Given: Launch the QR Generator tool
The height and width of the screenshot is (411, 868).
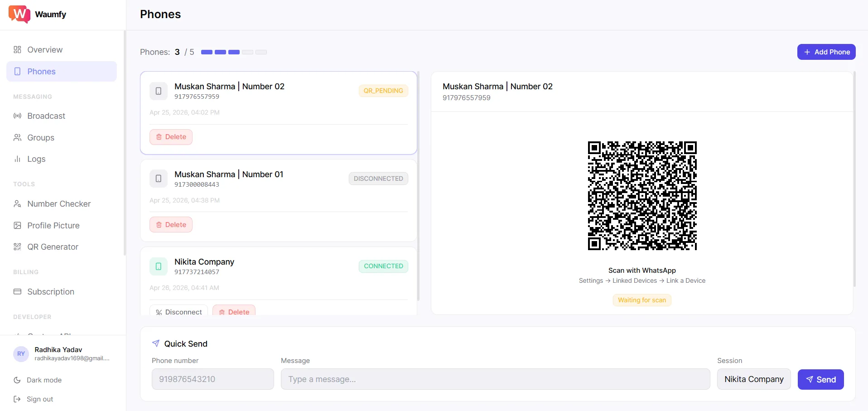Looking at the screenshot, I should 53,247.
